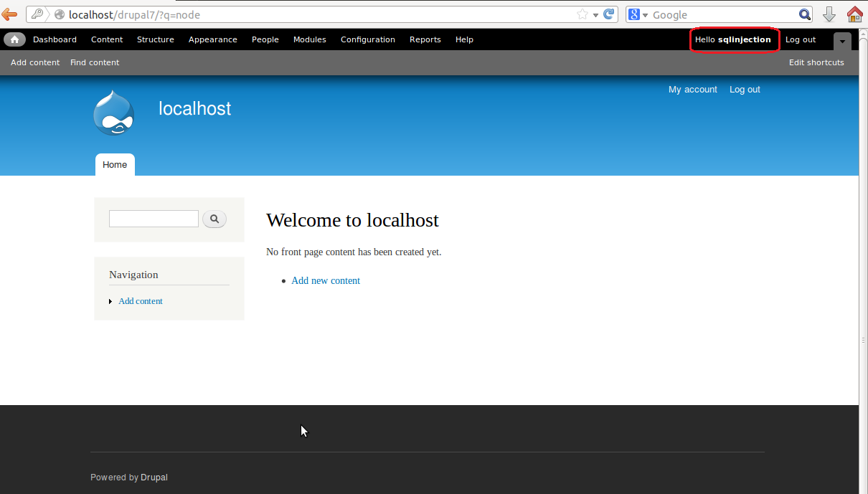The height and width of the screenshot is (494, 868).
Task: Open the admin toolbar dropdown arrow
Action: [x=841, y=41]
